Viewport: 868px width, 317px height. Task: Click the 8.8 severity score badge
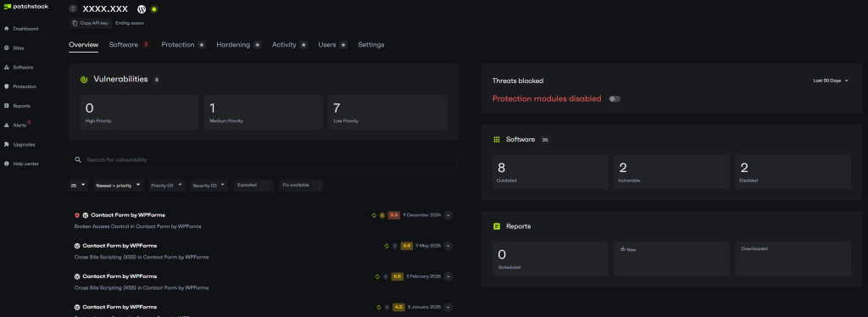pos(393,215)
